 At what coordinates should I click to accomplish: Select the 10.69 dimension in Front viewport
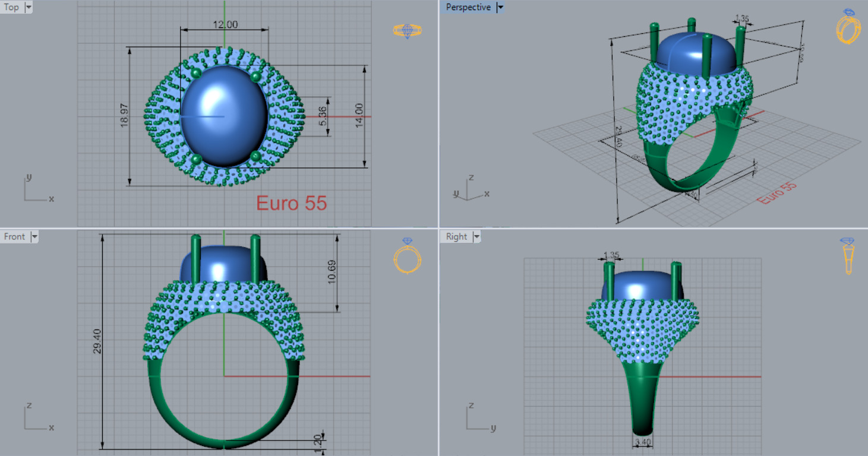pyautogui.click(x=332, y=271)
